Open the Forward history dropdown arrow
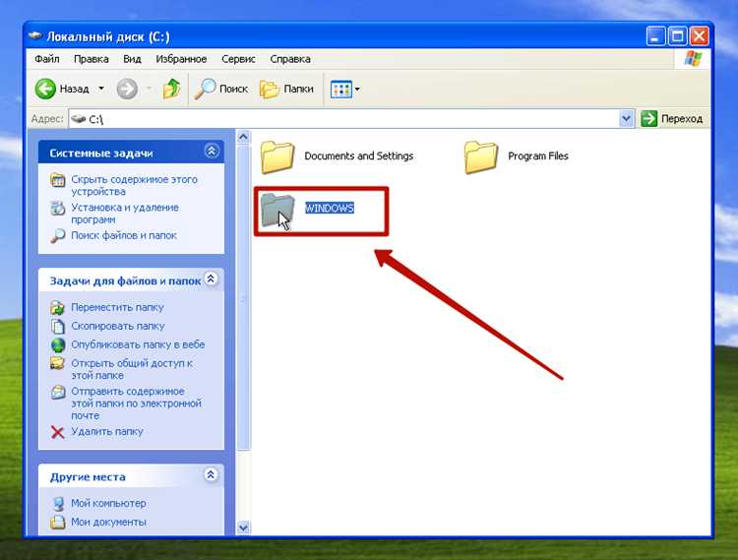 [149, 89]
